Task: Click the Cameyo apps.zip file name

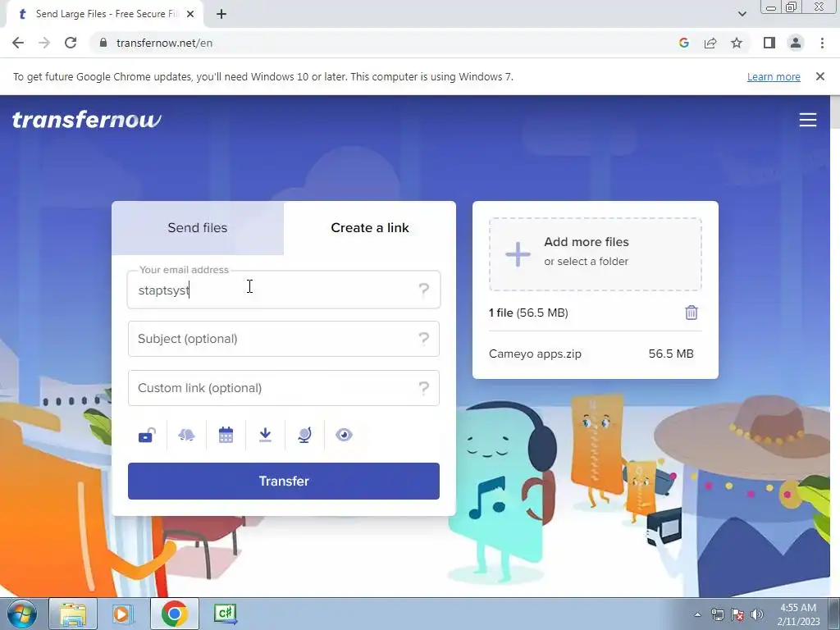Action: point(535,354)
